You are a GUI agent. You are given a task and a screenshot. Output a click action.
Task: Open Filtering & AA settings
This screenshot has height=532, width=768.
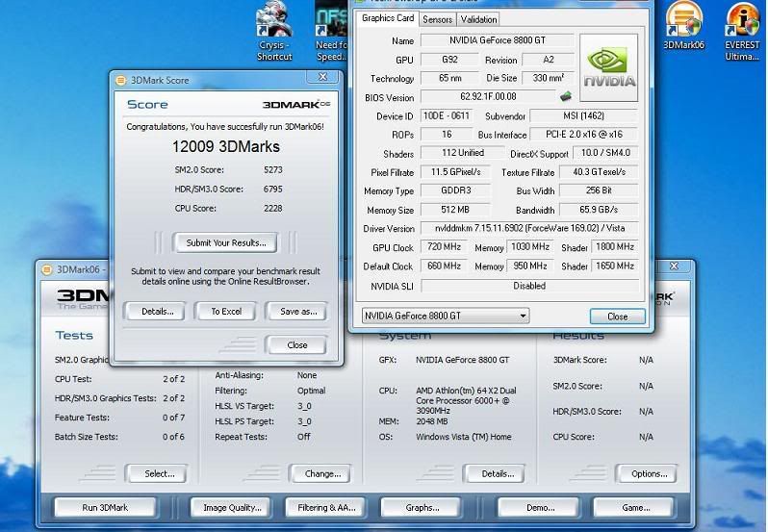click(x=326, y=508)
